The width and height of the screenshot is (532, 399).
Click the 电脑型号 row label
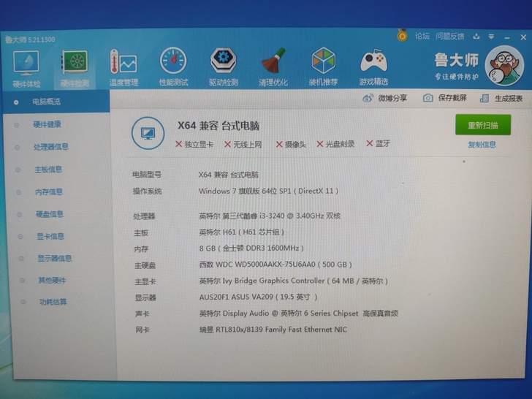[147, 175]
